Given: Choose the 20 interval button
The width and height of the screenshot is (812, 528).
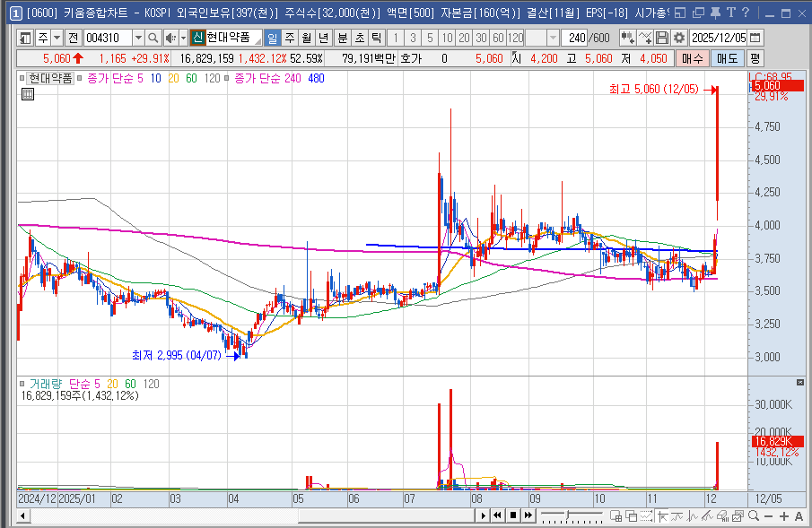Looking at the screenshot, I should [x=464, y=38].
